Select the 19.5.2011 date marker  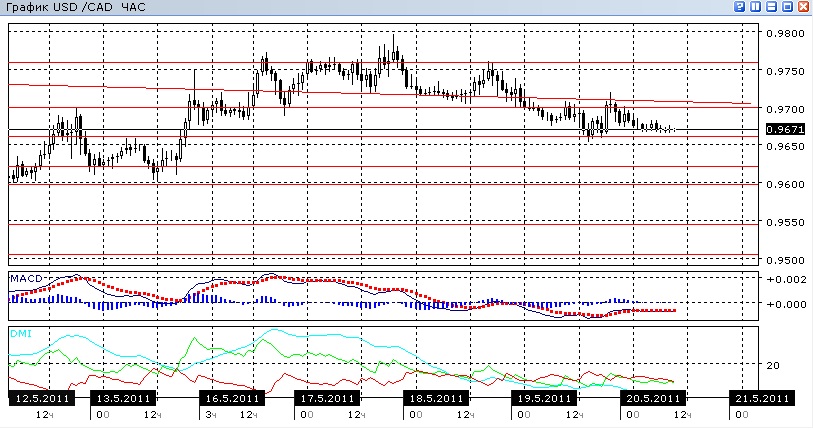pyautogui.click(x=544, y=398)
